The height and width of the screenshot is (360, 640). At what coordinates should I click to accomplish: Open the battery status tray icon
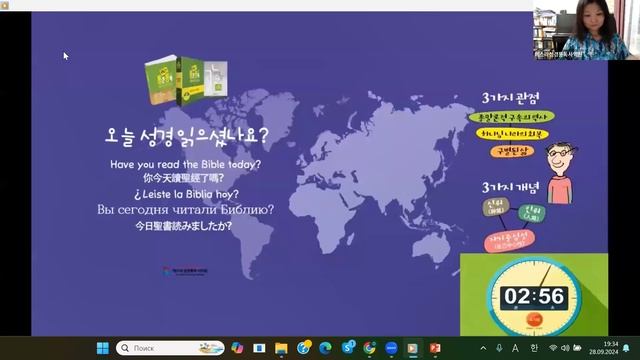point(577,348)
